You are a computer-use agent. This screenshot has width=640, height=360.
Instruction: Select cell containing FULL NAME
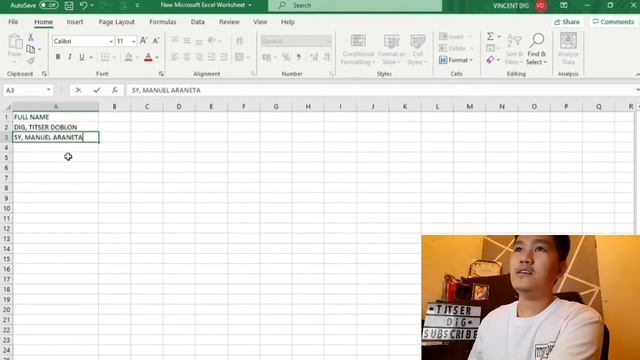(56, 117)
